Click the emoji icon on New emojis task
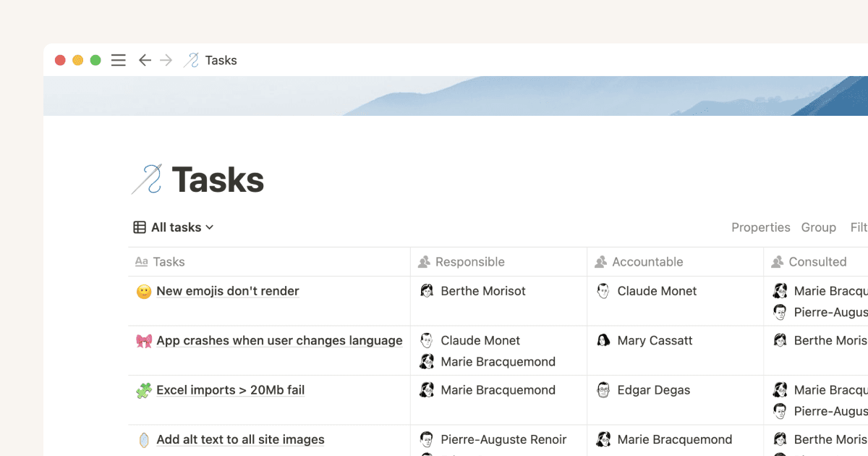Screen dimensions: 868x456 tap(144, 292)
